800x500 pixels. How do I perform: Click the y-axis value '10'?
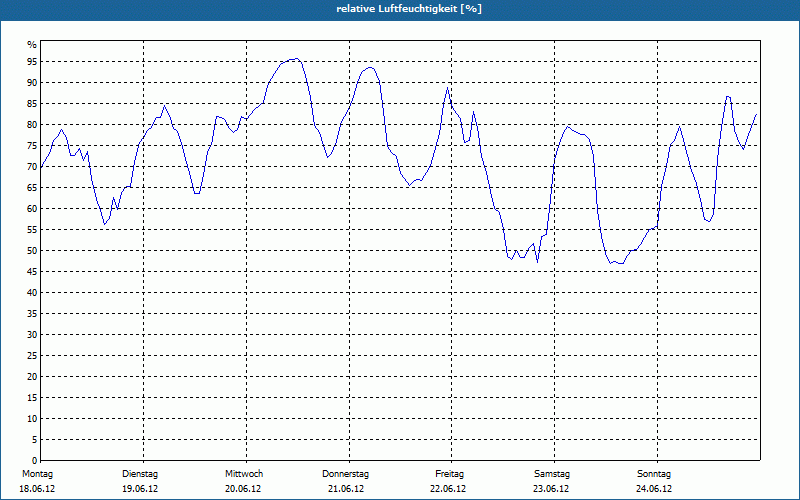pos(32,419)
